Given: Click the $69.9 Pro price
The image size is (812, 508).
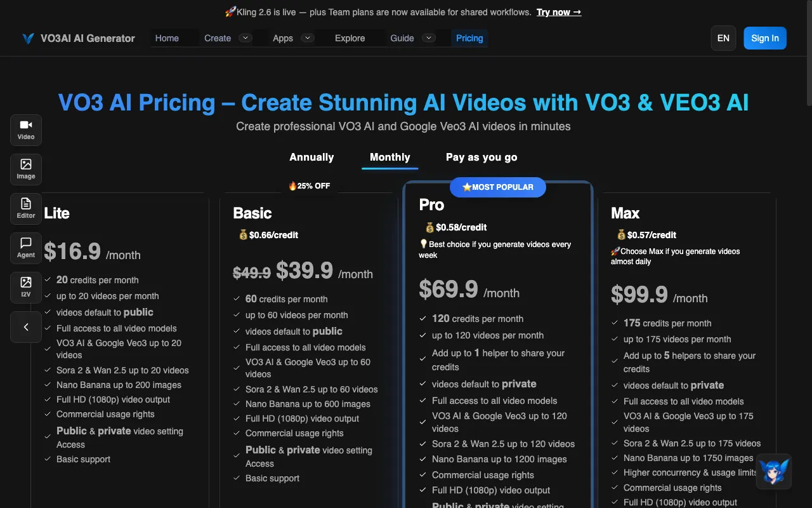Looking at the screenshot, I should point(449,290).
